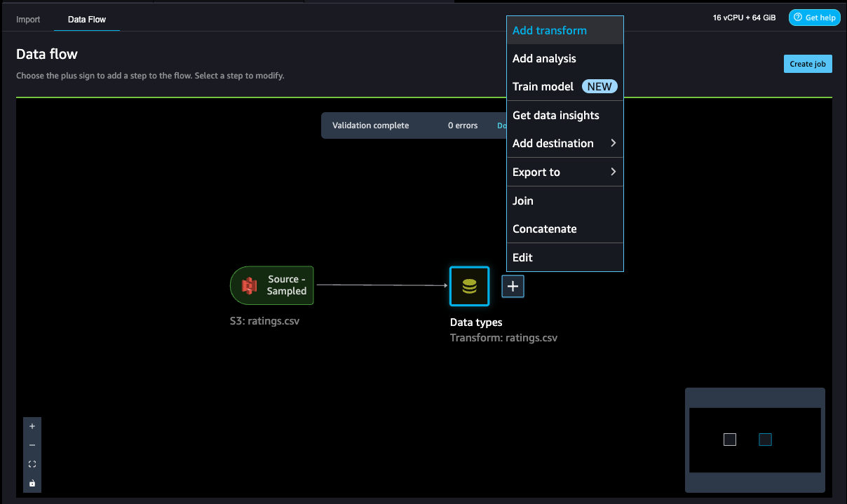Expand the Export to submenu arrow
This screenshot has height=504, width=847.
tap(613, 172)
